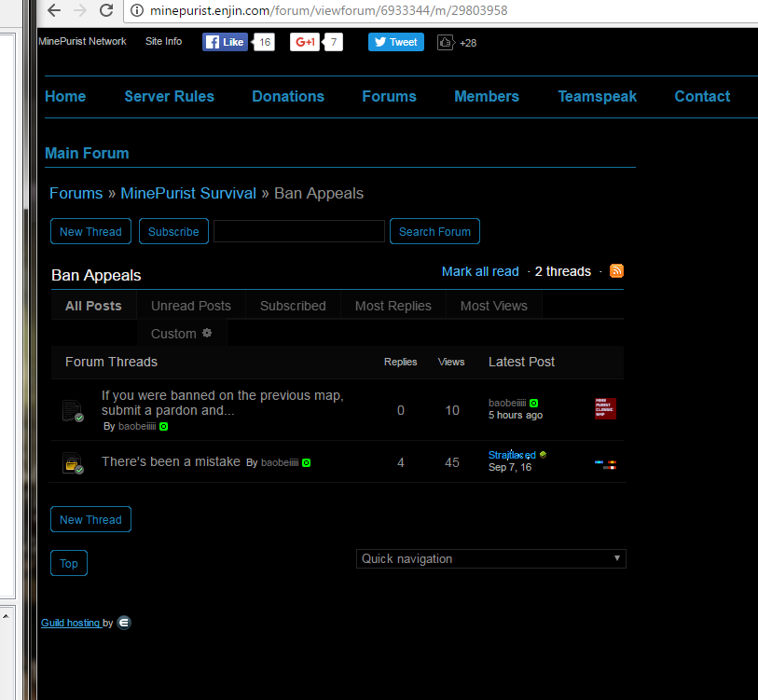Click red avatar thumbnail of baobeiiiii

[x=605, y=408]
